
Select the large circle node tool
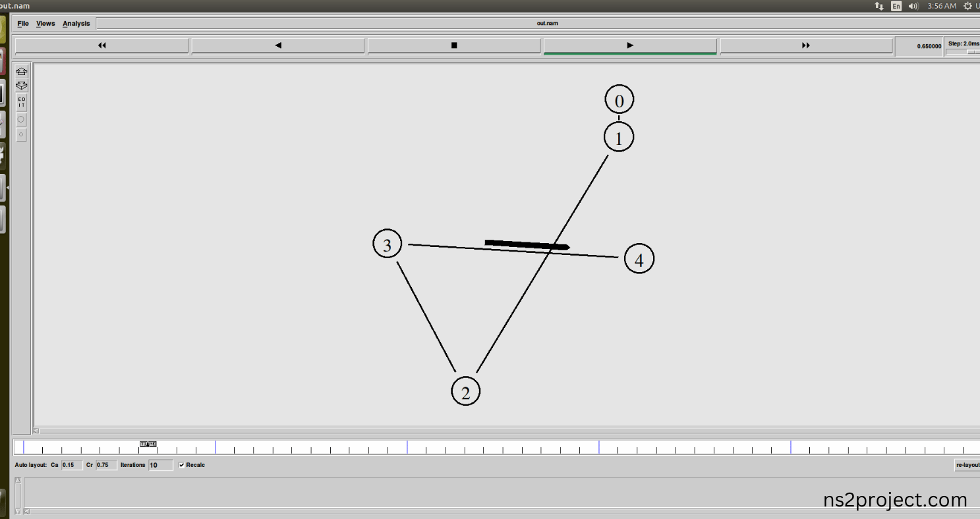(22, 119)
